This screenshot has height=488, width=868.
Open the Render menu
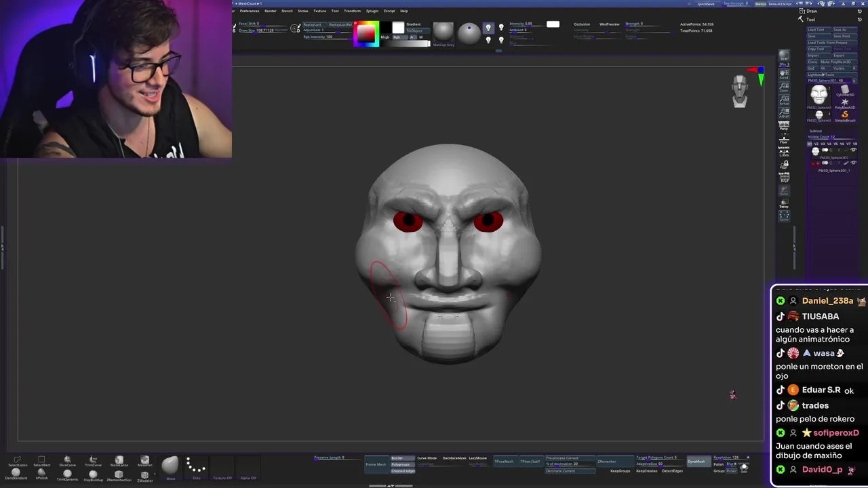click(x=271, y=11)
